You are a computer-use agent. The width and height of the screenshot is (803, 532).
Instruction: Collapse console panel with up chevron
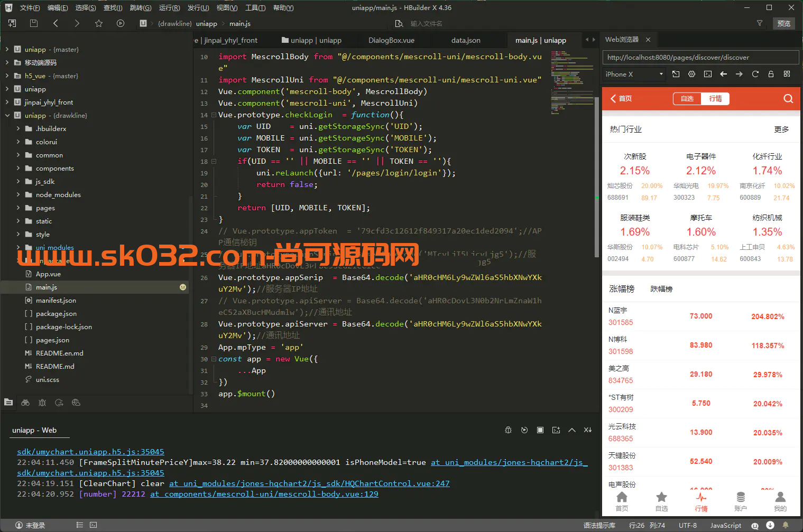(571, 430)
